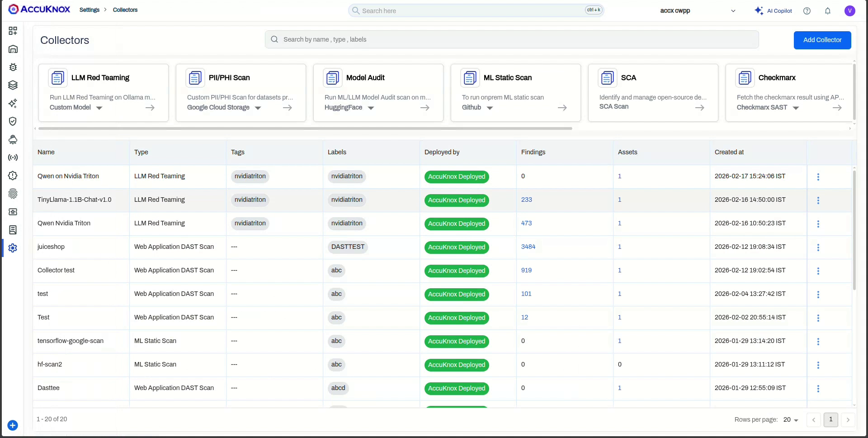
Task: Click the arrow on ML Static Scan card
Action: coord(562,108)
